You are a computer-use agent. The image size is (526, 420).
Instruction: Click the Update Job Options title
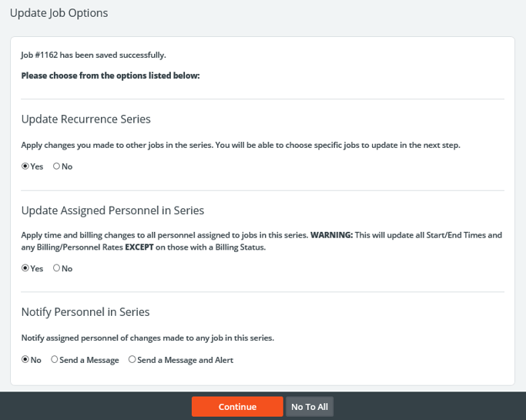(x=59, y=13)
